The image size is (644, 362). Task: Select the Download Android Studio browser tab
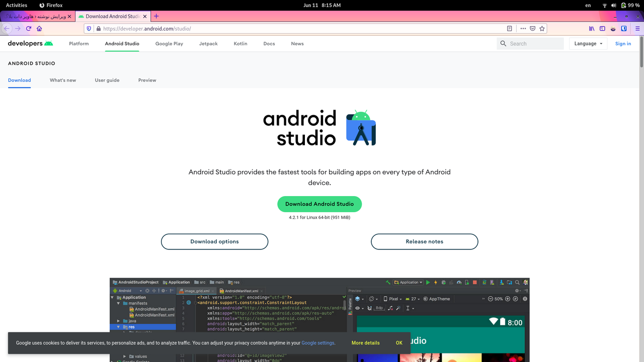click(x=113, y=16)
